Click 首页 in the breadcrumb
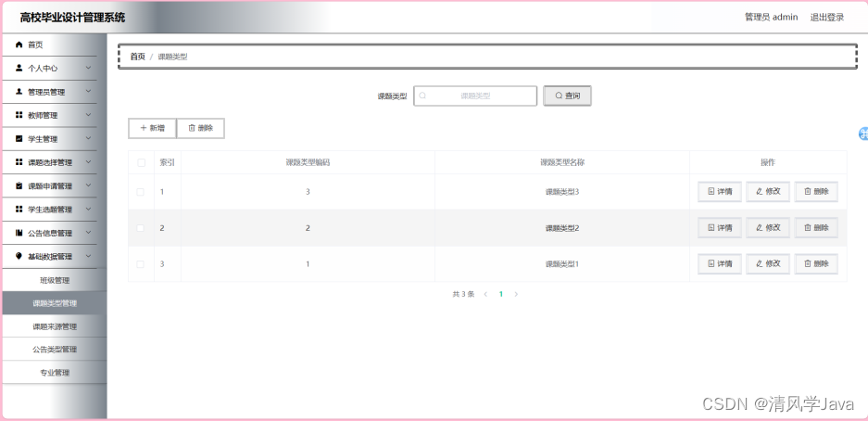This screenshot has width=868, height=421. click(138, 57)
